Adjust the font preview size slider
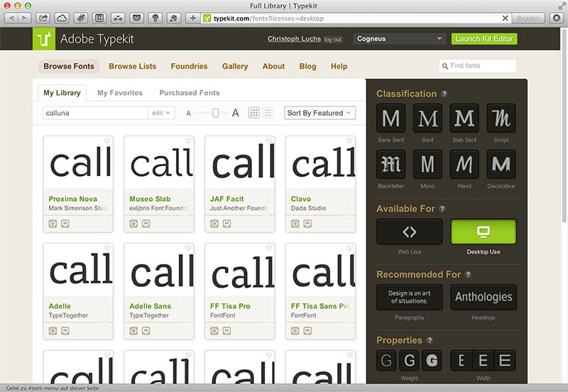 click(215, 113)
